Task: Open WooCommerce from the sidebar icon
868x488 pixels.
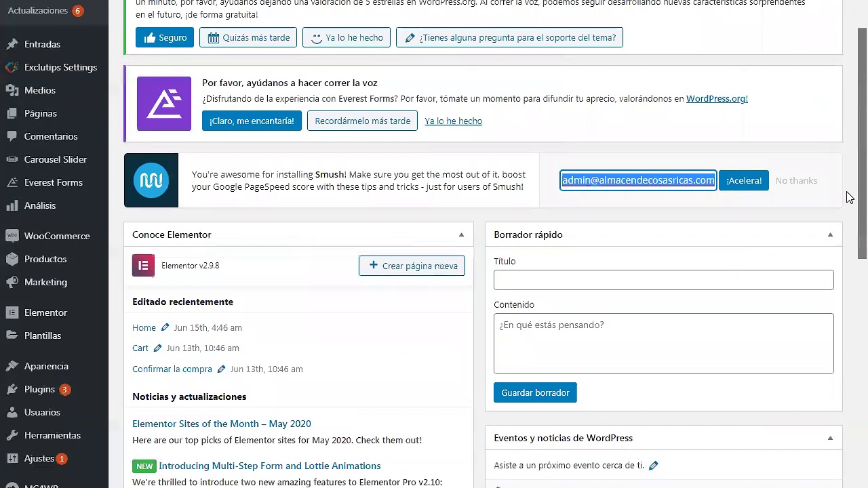Action: point(12,236)
